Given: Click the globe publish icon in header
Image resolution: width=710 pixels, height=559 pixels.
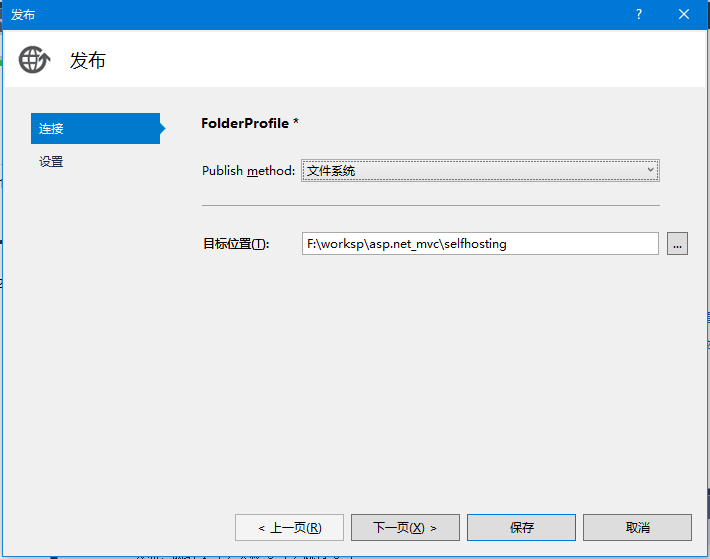Looking at the screenshot, I should pos(34,60).
